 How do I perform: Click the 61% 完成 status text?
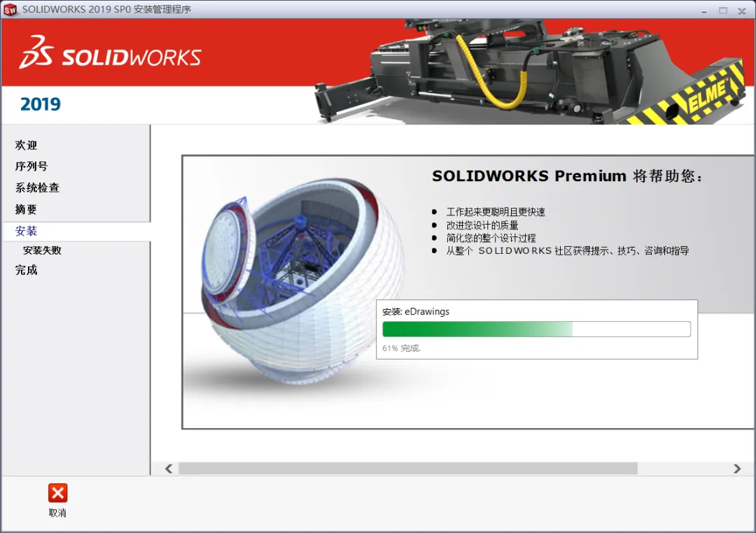point(402,348)
